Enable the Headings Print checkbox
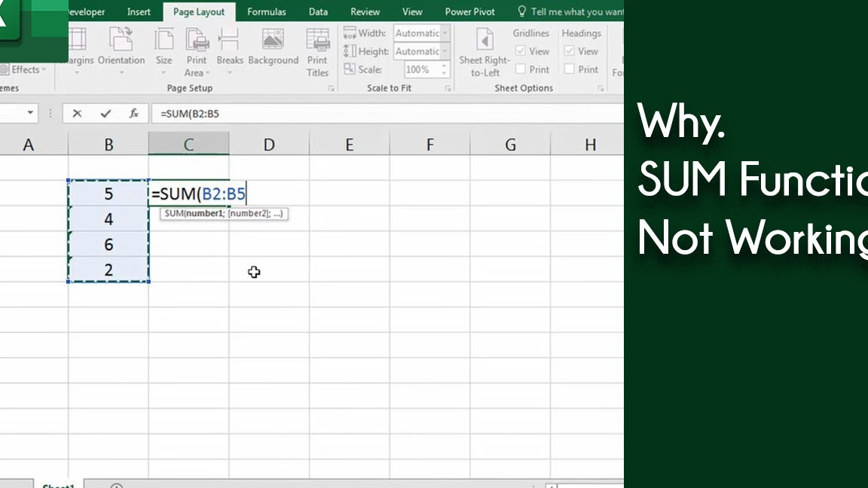Screen dimensions: 868x488 coord(570,69)
